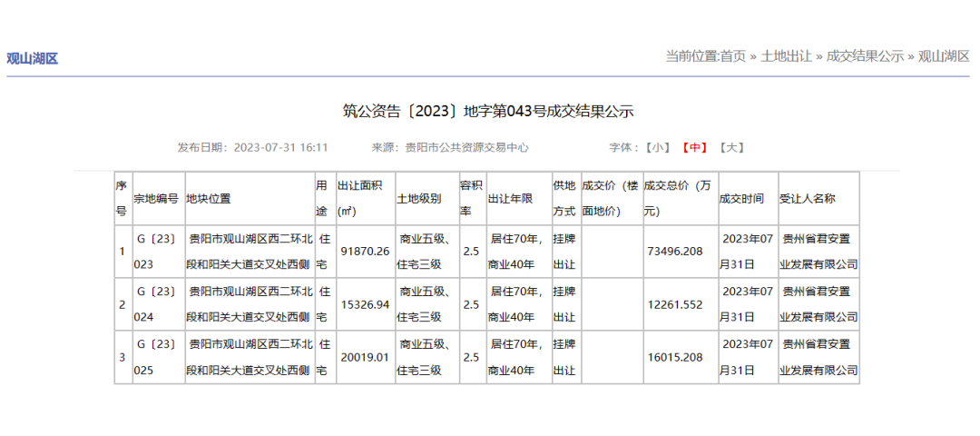Open 成交结果公示 breadcrumb link

pos(865,56)
